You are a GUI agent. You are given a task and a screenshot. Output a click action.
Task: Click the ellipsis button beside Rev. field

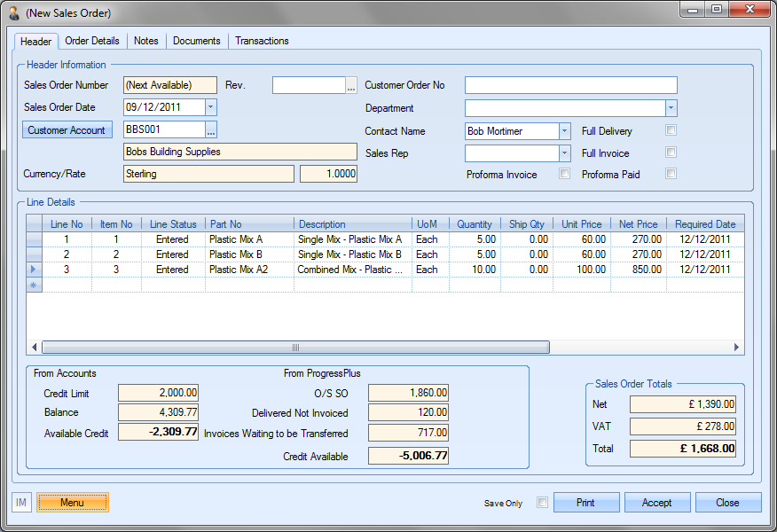click(351, 86)
